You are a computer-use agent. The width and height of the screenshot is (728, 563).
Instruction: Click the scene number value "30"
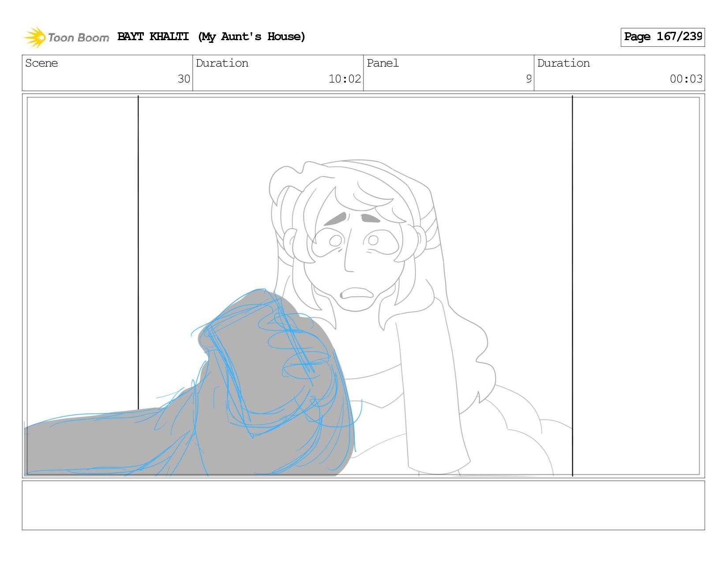click(184, 79)
